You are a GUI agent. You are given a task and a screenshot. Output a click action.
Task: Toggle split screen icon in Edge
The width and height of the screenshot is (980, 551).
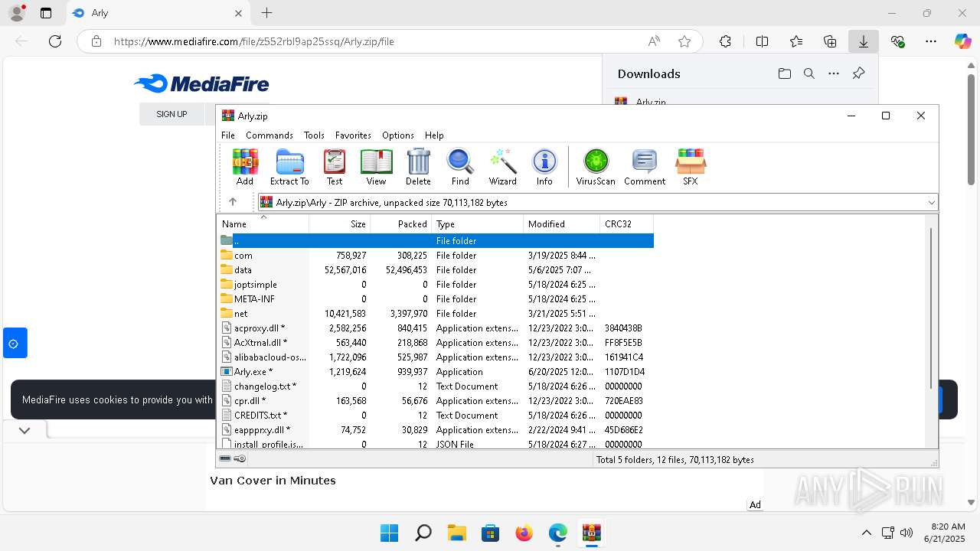click(x=762, y=41)
